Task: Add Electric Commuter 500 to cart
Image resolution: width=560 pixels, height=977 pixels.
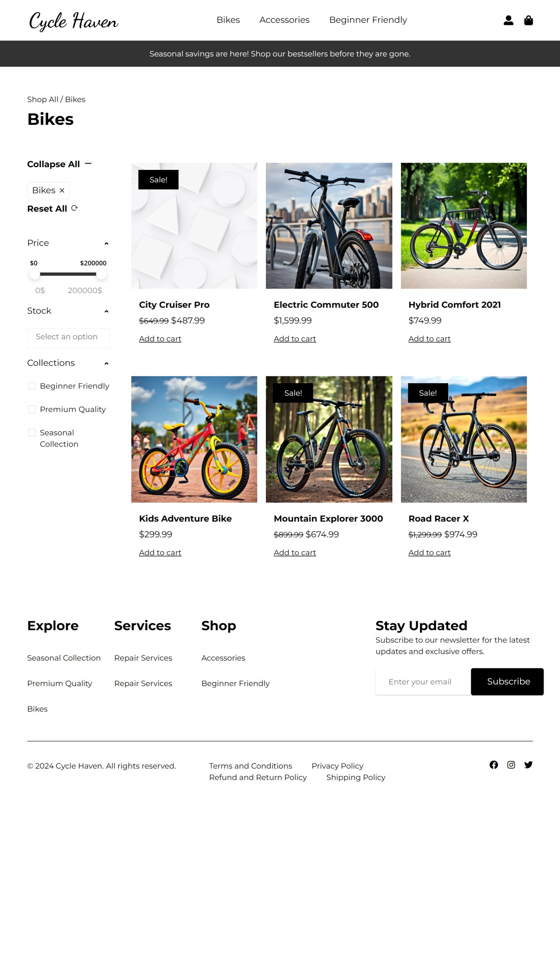Action: (294, 339)
